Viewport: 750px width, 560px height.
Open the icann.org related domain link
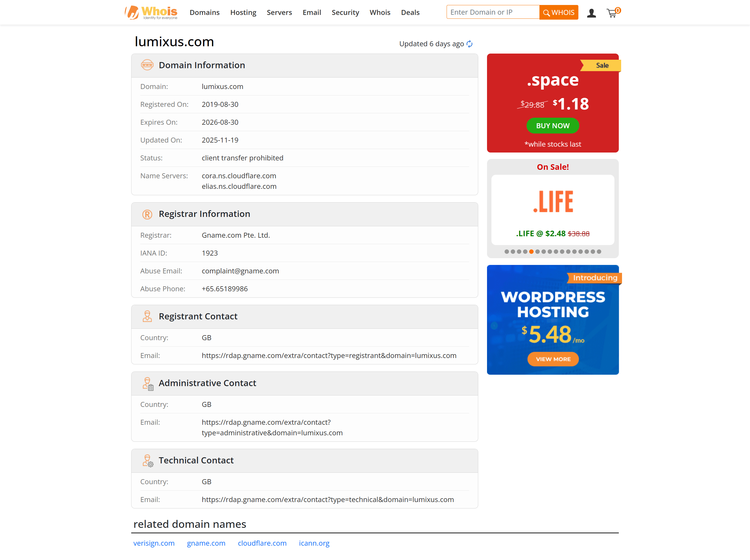click(314, 543)
